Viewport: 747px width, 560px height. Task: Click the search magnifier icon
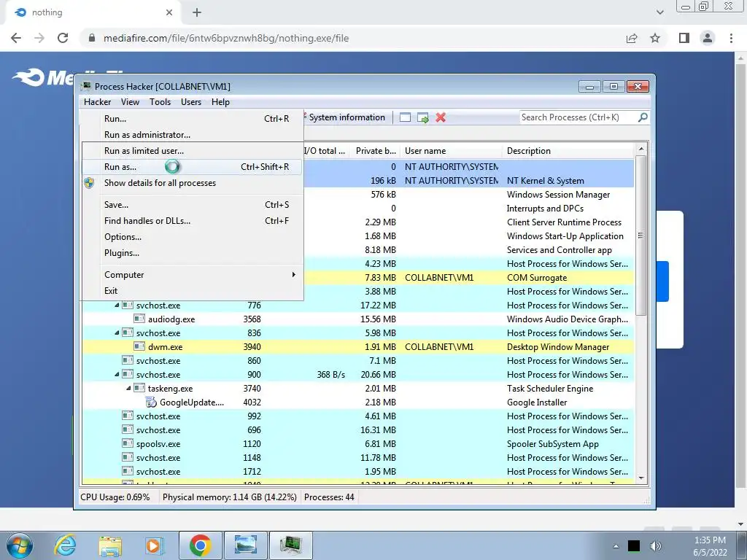click(x=643, y=117)
